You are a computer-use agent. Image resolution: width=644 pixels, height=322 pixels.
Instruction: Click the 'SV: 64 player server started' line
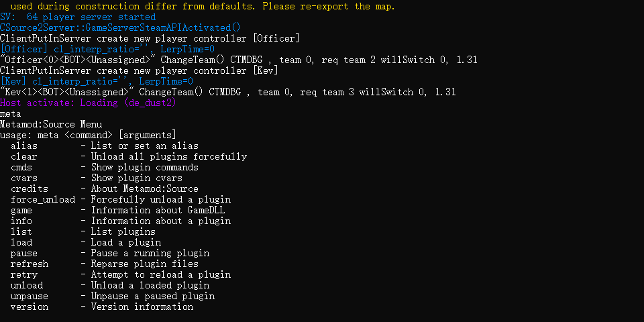click(x=78, y=17)
